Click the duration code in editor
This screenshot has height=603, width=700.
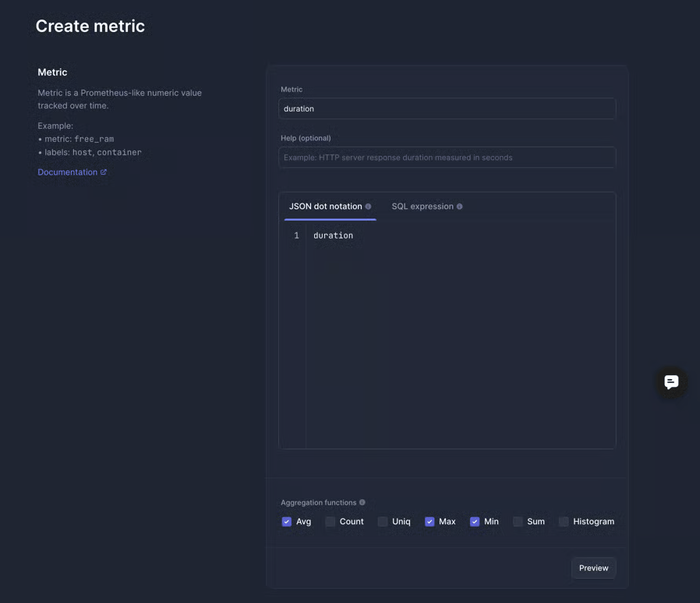tap(333, 236)
